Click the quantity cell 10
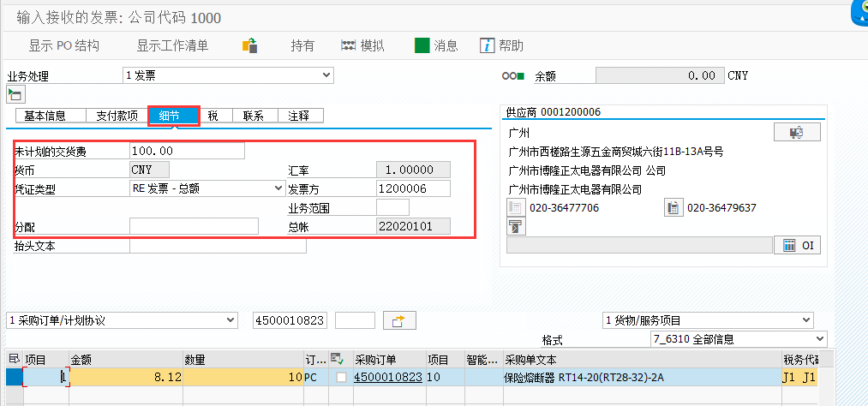 click(243, 377)
